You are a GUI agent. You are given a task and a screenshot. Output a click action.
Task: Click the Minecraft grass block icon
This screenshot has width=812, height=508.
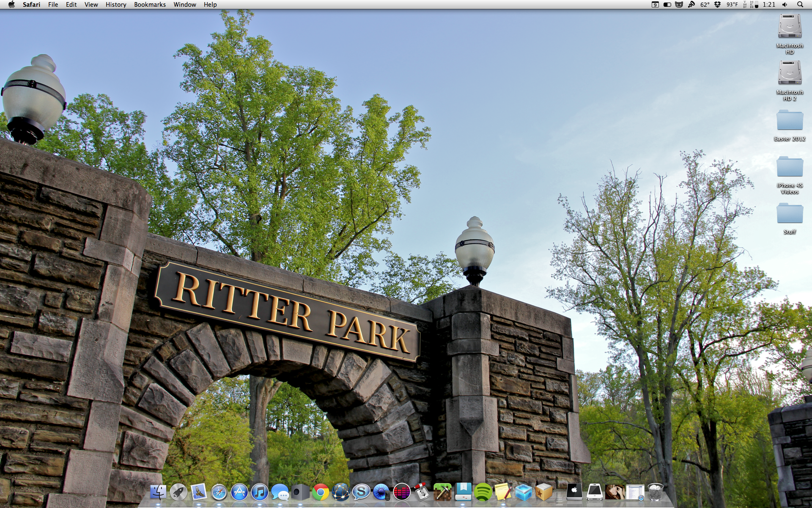pos(442,492)
